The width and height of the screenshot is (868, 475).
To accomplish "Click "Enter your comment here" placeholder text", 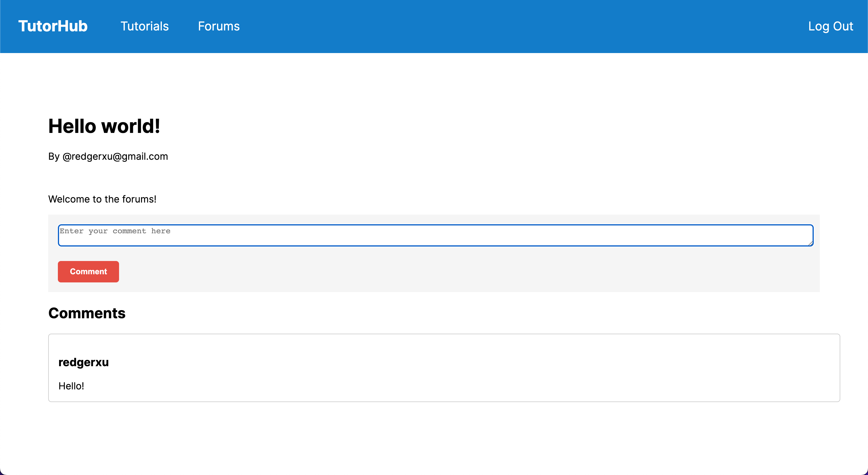I will (115, 231).
